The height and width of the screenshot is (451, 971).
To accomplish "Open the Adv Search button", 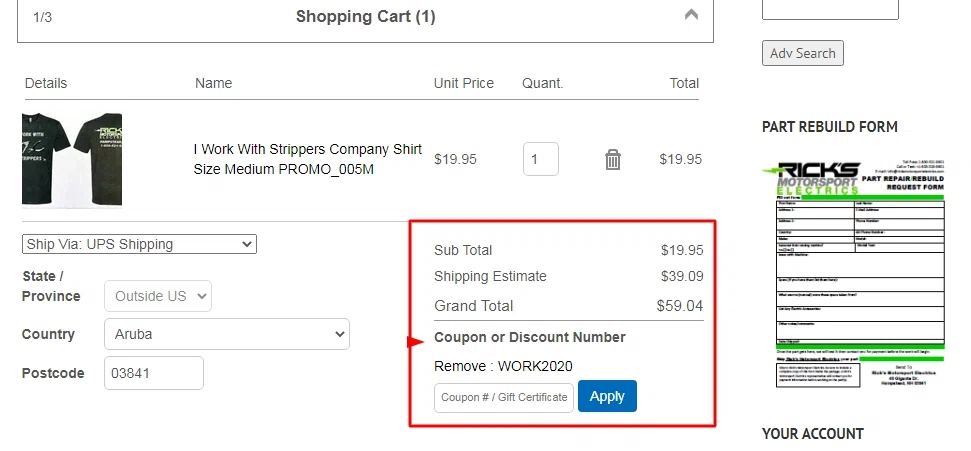I will pos(803,53).
